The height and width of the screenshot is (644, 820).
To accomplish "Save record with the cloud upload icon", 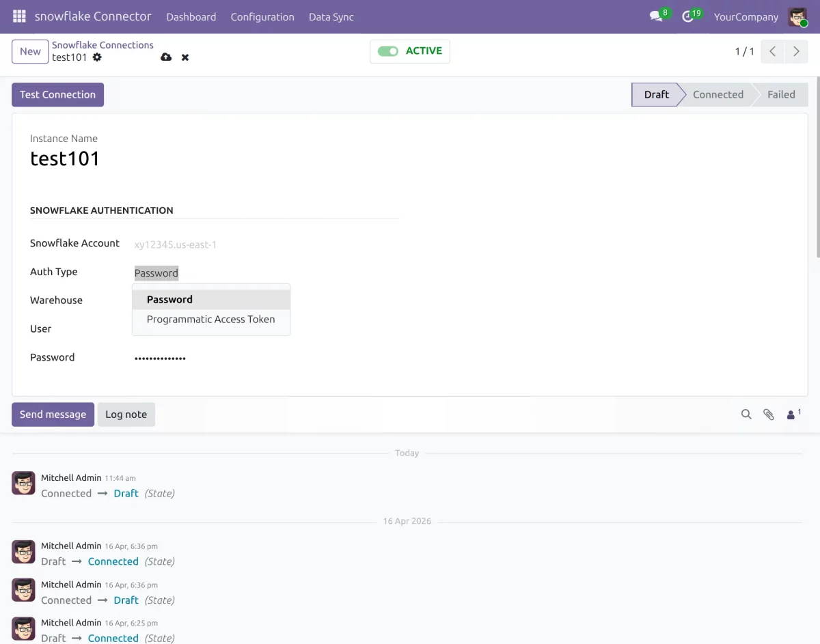I will pyautogui.click(x=166, y=57).
